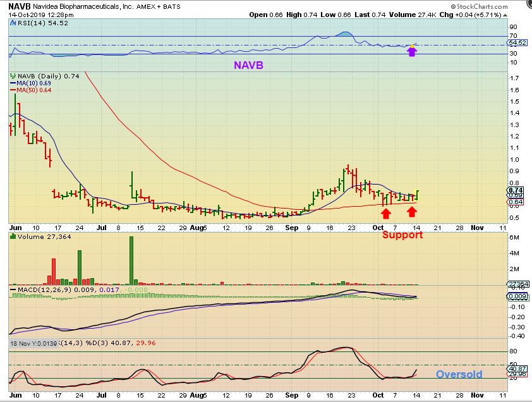Click the %D(3) 40.87, 29.96 stochastic legend
The height and width of the screenshot is (402, 532).
click(x=121, y=343)
